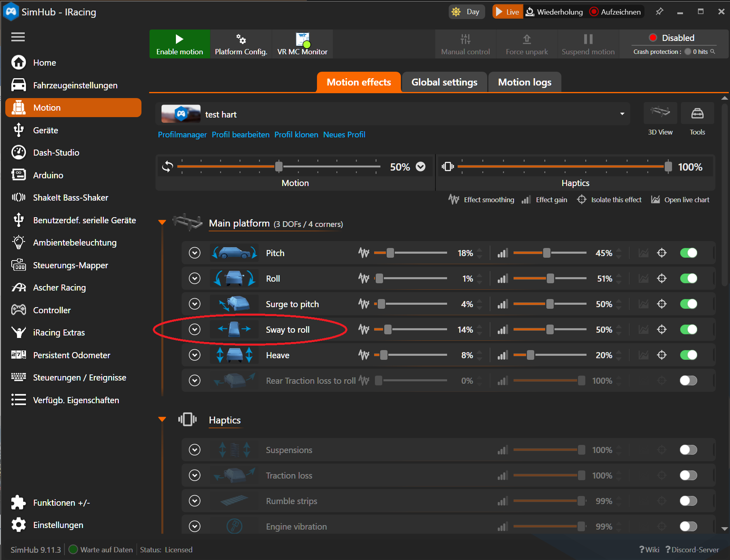Enable Rear Traction loss to roll

coord(688,380)
